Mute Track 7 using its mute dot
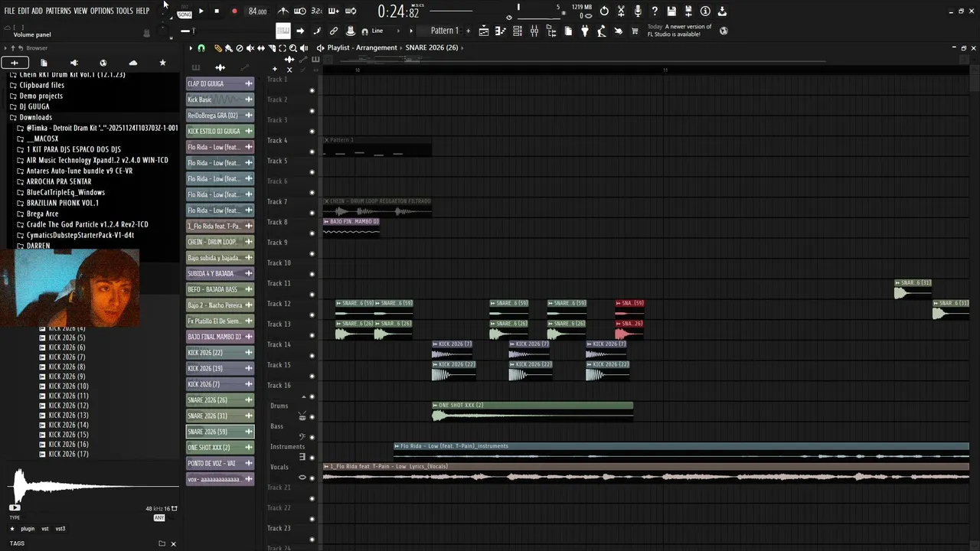 pos(312,213)
